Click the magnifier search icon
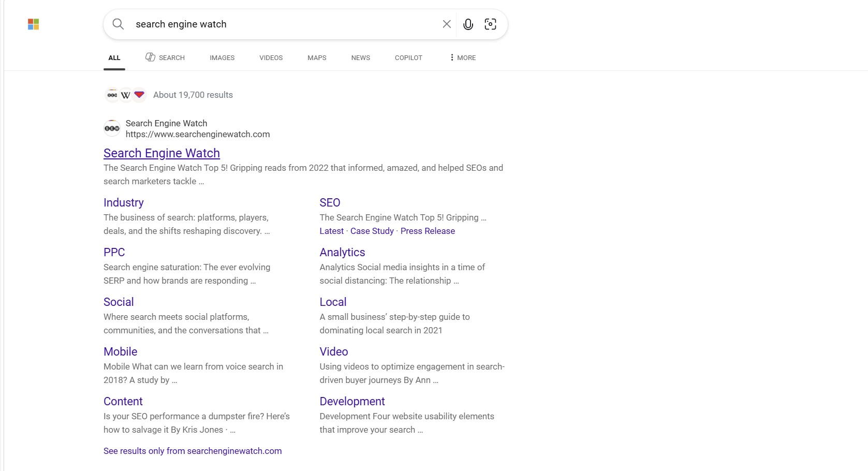Screen dimensions: 868x471 coord(118,24)
